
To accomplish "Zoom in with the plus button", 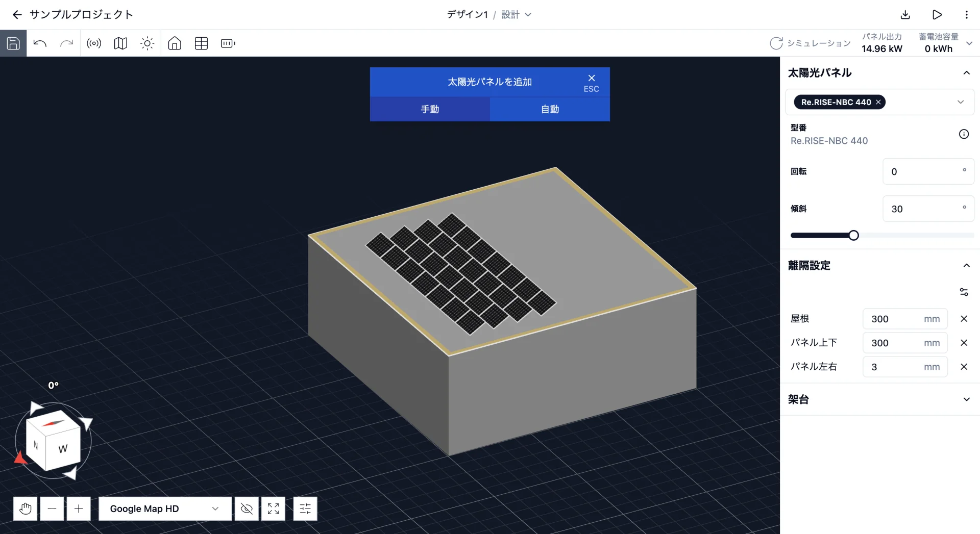I will (79, 508).
